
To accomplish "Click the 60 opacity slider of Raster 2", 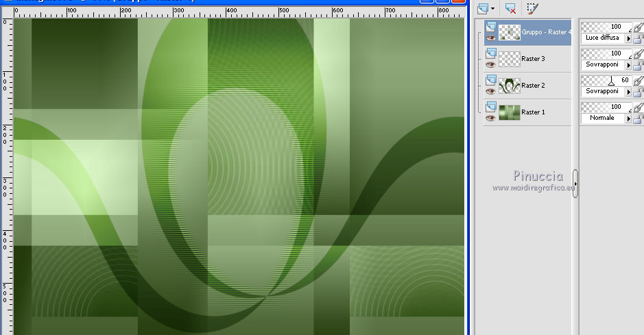I will point(607,80).
